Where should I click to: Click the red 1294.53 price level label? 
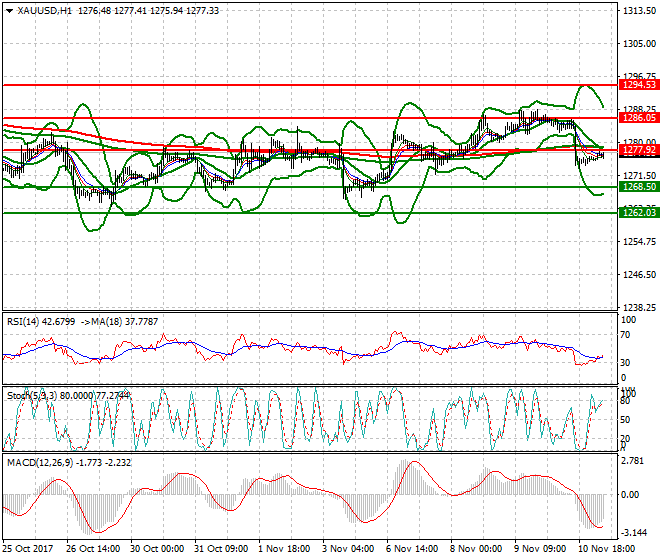[x=639, y=85]
